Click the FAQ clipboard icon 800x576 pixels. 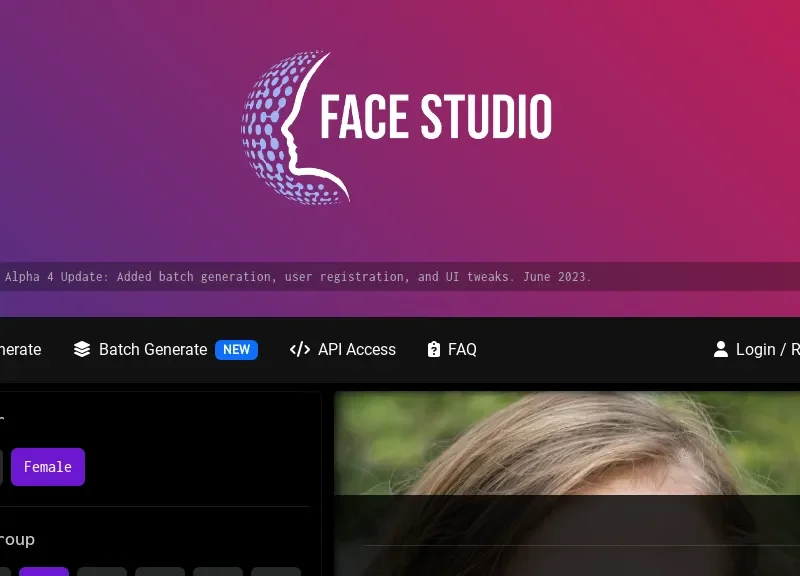434,349
